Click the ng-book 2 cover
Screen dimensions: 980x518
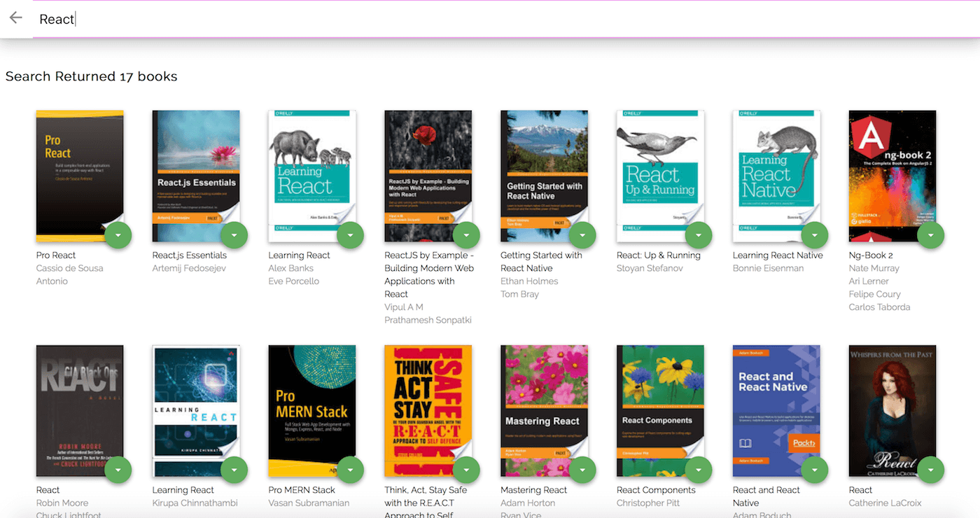pyautogui.click(x=892, y=176)
